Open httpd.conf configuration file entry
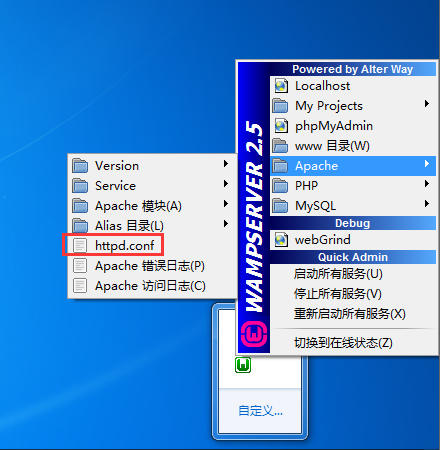Image resolution: width=440 pixels, height=450 pixels. click(x=152, y=246)
